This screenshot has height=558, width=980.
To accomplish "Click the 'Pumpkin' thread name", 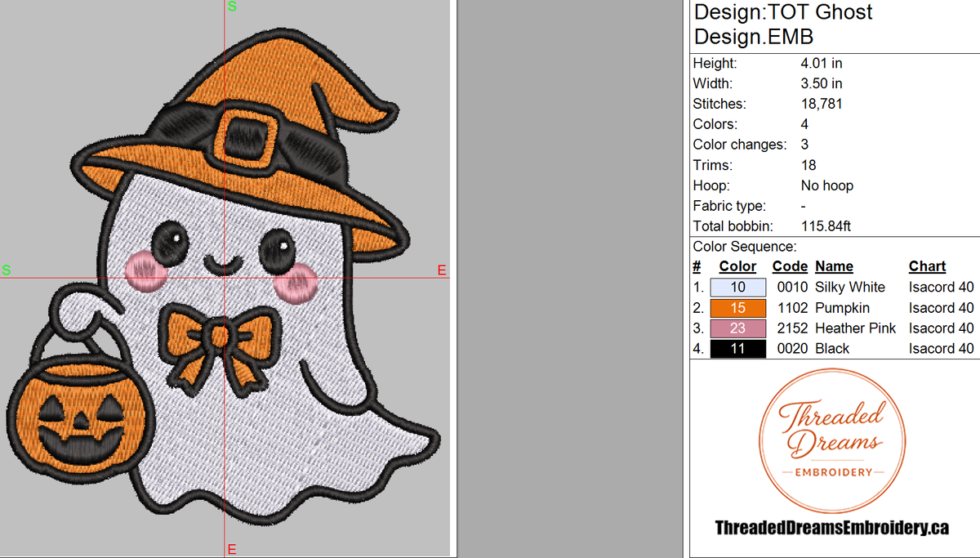I will (x=842, y=308).
